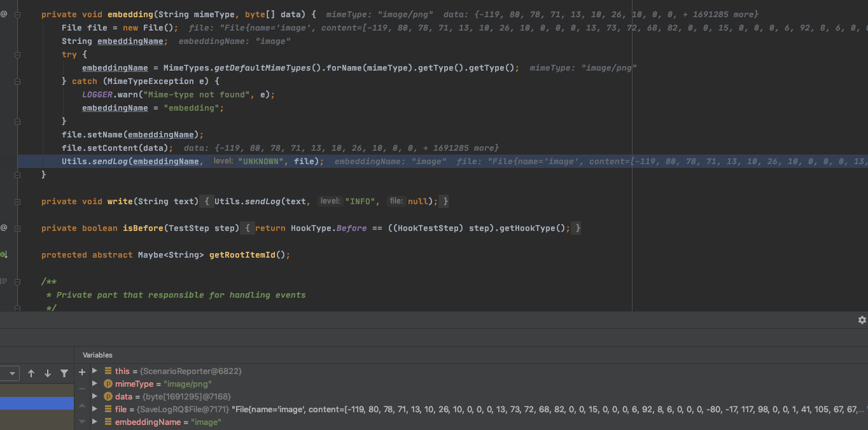Screen dimensions: 868x430
Task: Click the getRootItemId method declaration
Action: coord(165,254)
